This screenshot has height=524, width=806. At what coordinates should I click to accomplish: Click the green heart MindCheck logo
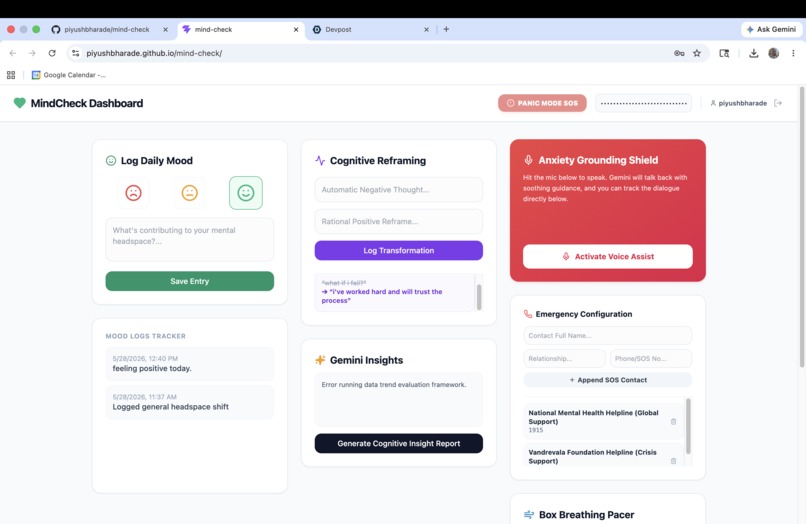(x=20, y=103)
